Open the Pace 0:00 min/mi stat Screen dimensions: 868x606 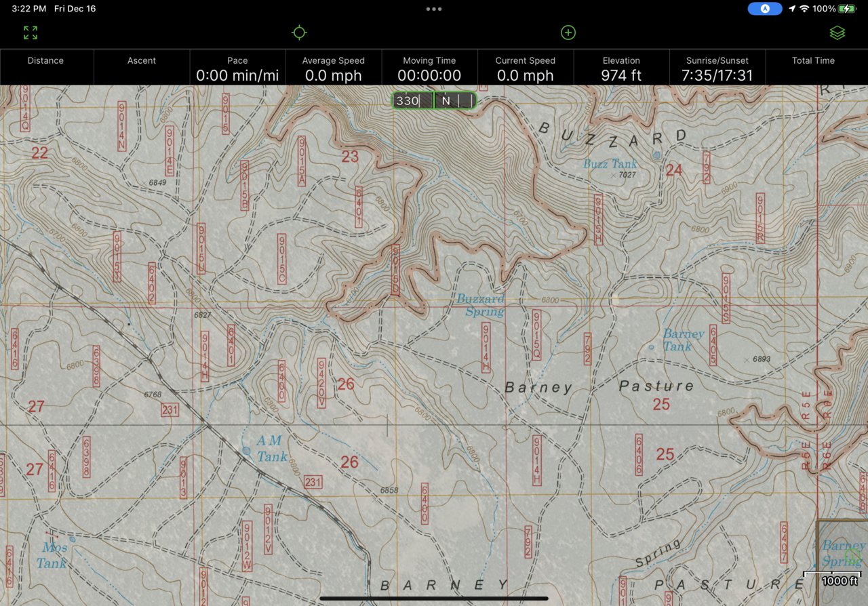pos(237,67)
